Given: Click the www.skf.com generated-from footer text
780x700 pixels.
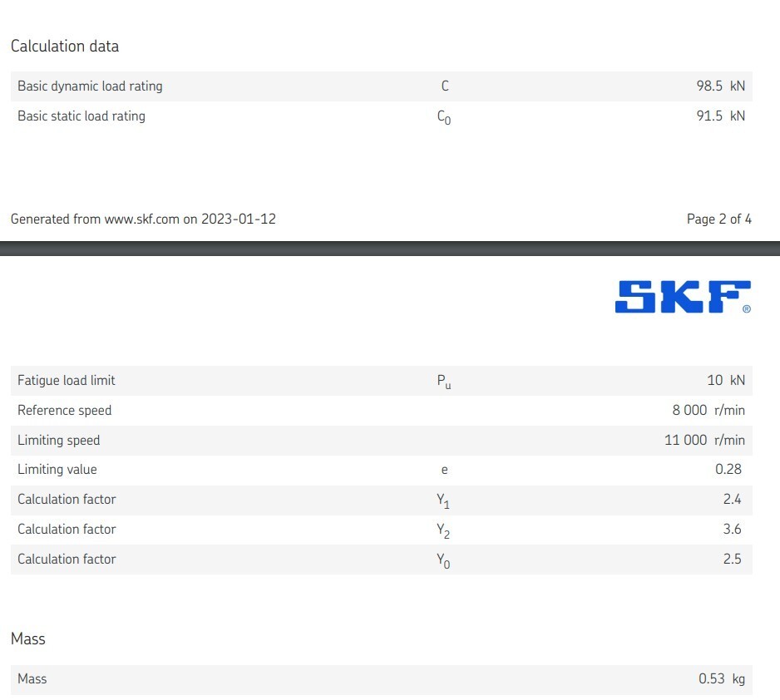Looking at the screenshot, I should tap(143, 219).
